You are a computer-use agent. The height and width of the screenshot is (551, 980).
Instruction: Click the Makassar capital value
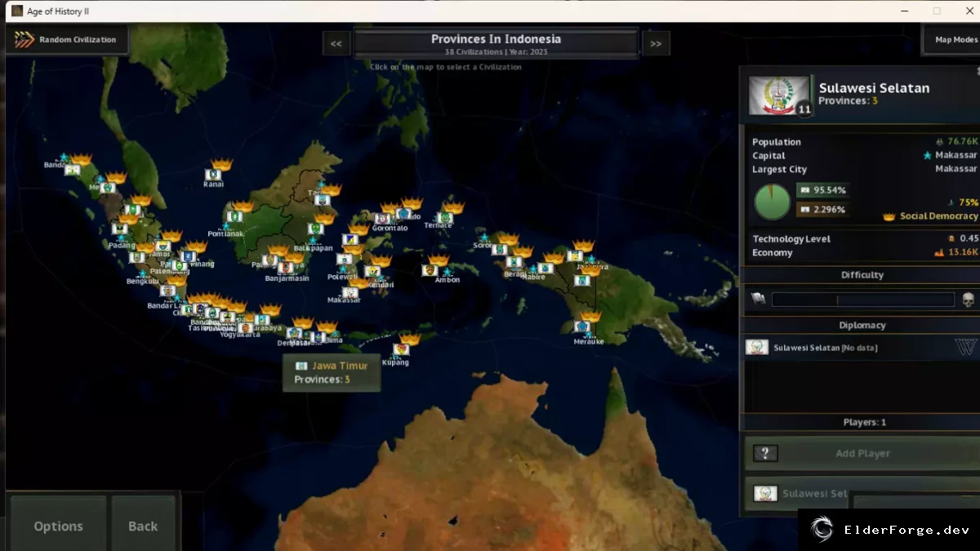pos(955,155)
